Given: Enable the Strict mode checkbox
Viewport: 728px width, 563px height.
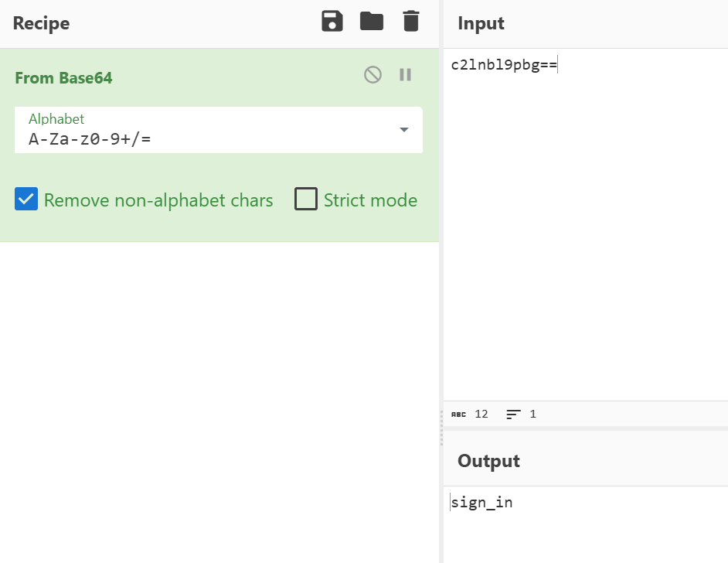Looking at the screenshot, I should pyautogui.click(x=306, y=200).
